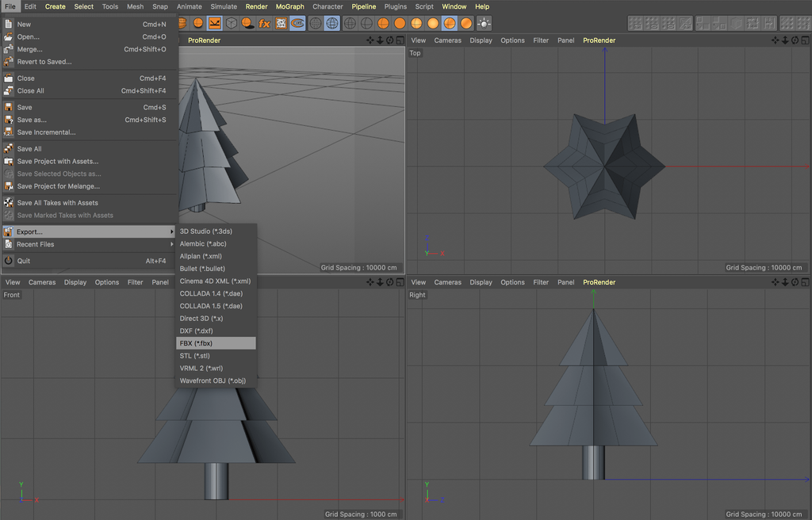
Task: Open the Help menu
Action: pyautogui.click(x=482, y=6)
